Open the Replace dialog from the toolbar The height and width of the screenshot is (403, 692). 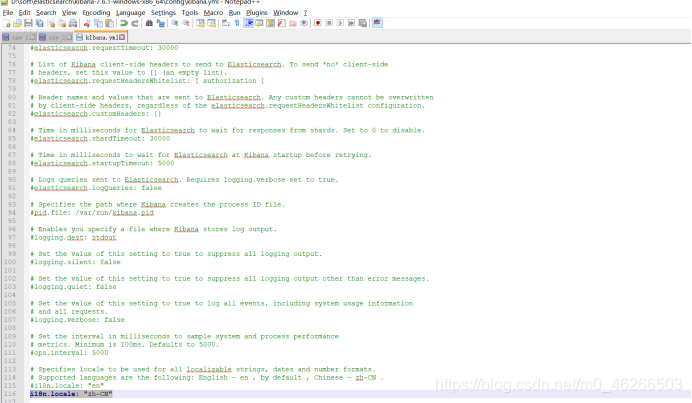(161, 23)
